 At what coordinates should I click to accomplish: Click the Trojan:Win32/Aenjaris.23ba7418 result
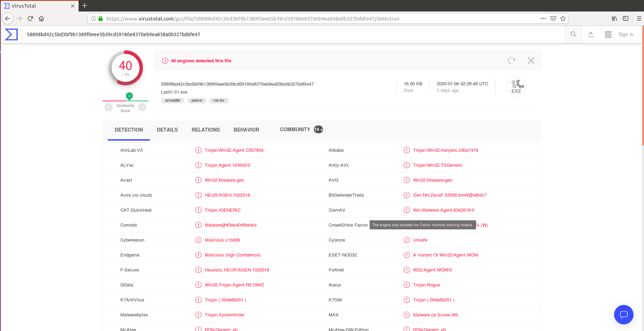click(445, 150)
